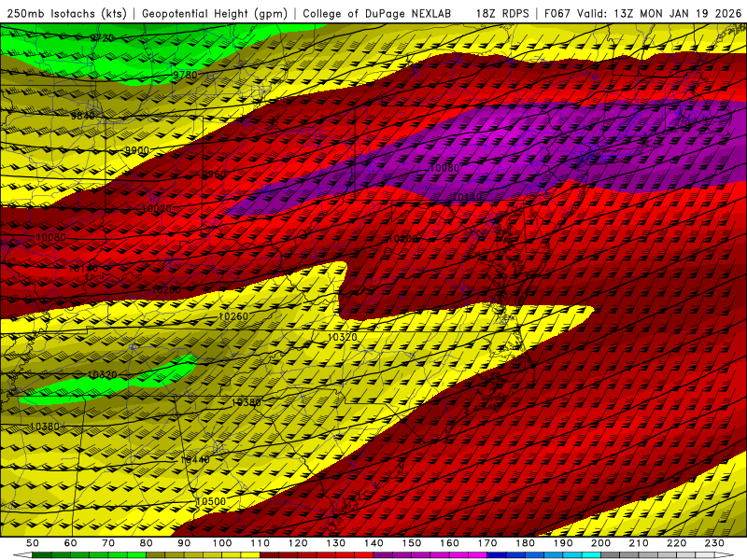The width and height of the screenshot is (747, 560).
Task: Click the 9720 height contour label
Action: 102,37
